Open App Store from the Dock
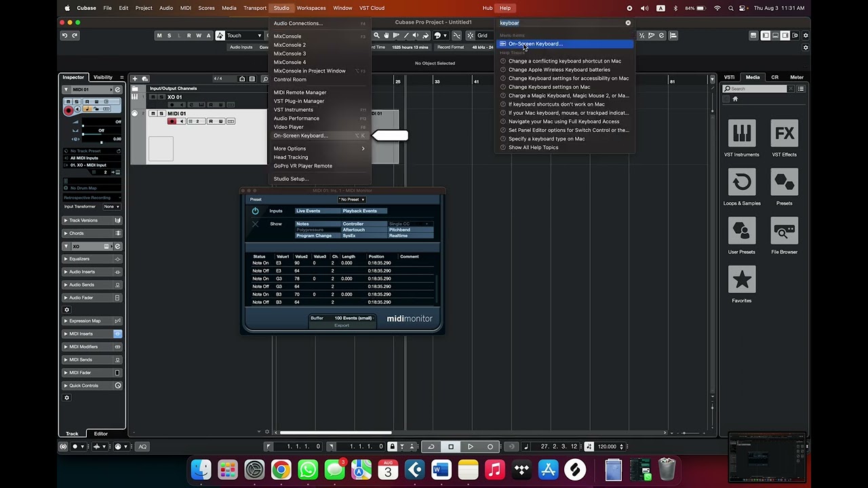 (x=548, y=469)
